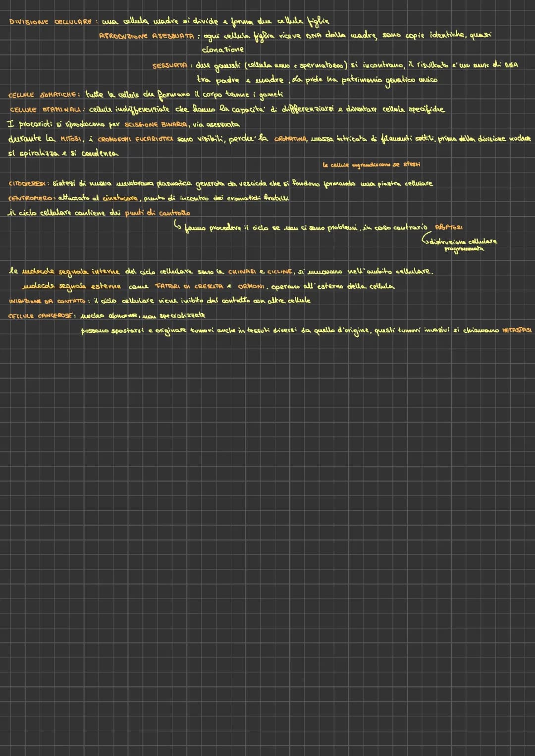Select the orange term 'CICLINE'

click(281, 271)
